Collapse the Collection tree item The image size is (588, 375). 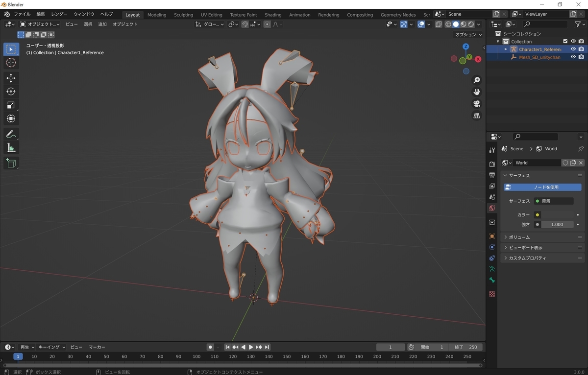tap(499, 42)
